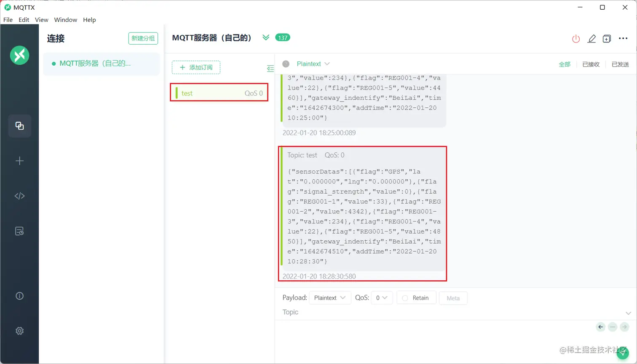637x364 pixels.
Task: Create a new connection with the plus icon
Action: click(x=19, y=161)
